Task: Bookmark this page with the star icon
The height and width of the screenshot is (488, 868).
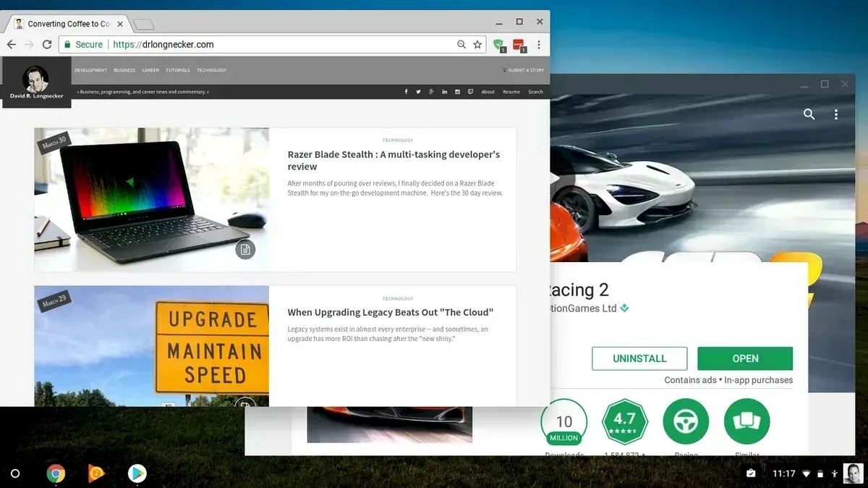Action: 477,44
